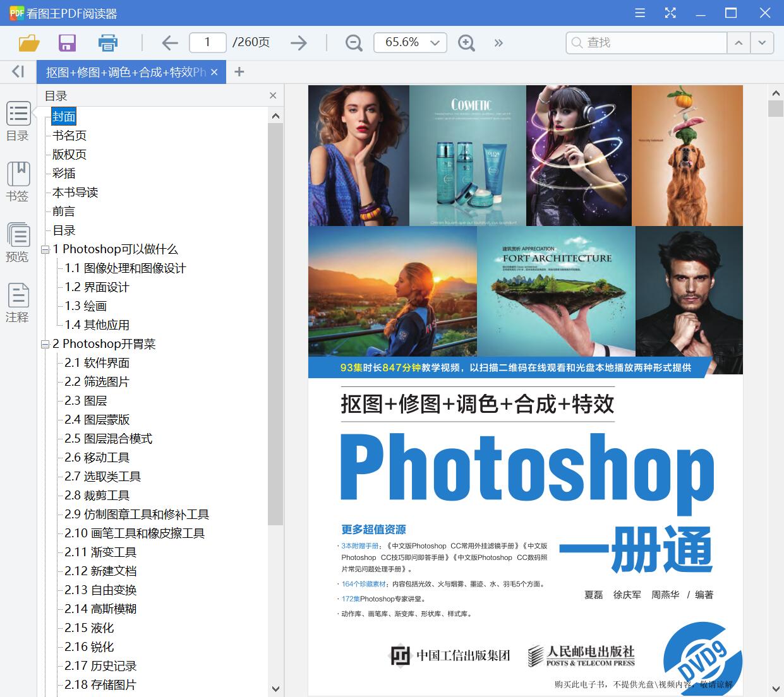Click outline panel scrollbar down arrow
The width and height of the screenshot is (784, 697).
click(x=275, y=689)
